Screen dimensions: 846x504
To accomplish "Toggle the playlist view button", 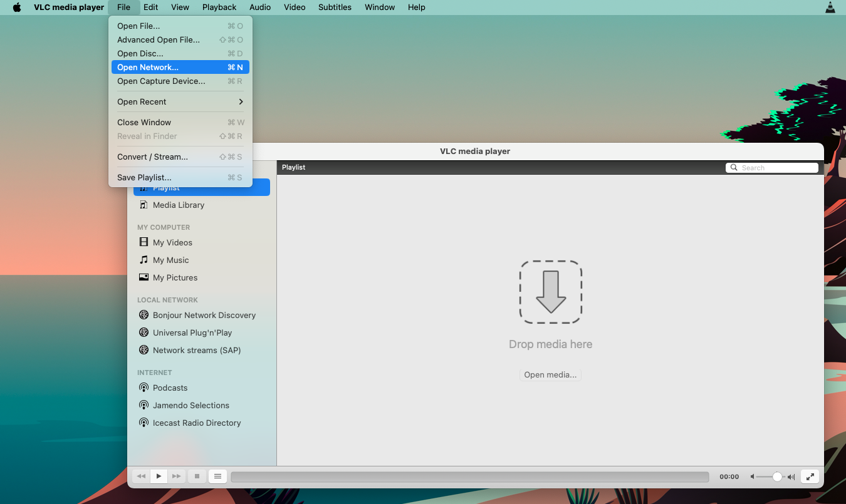I will coord(217,476).
